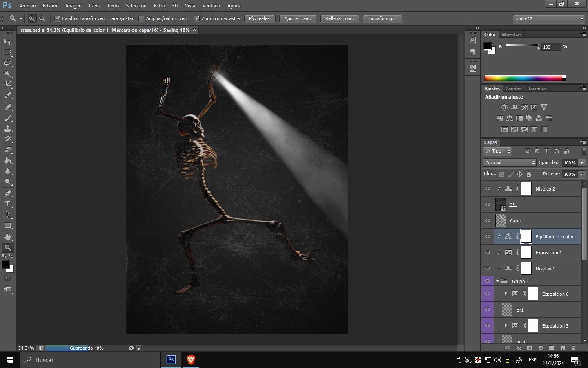Select the Lasso tool
This screenshot has width=588, height=368.
[x=8, y=63]
